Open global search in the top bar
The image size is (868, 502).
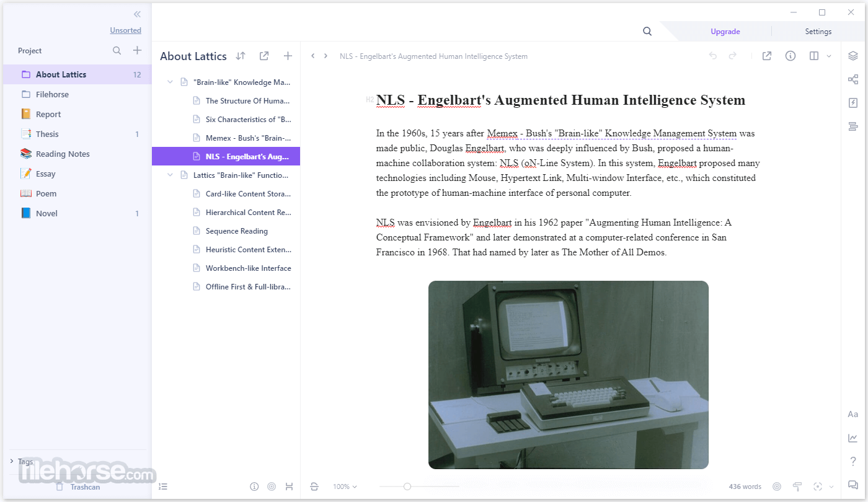(647, 32)
